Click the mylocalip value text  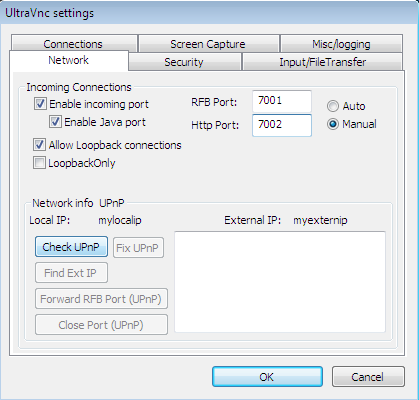(x=120, y=220)
